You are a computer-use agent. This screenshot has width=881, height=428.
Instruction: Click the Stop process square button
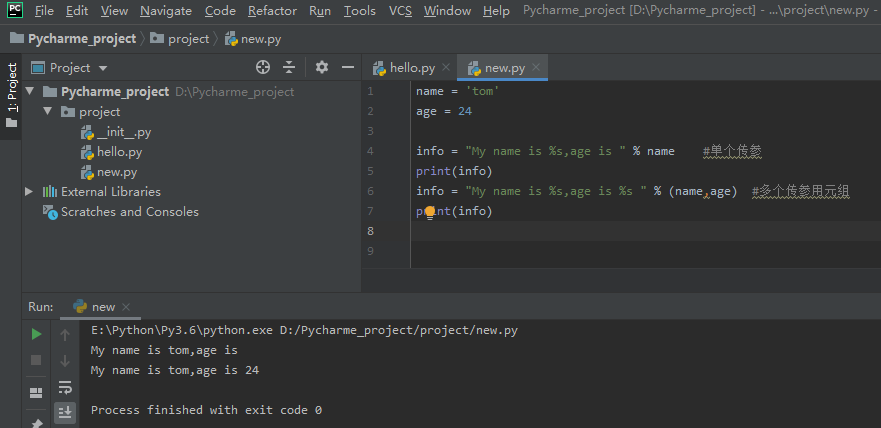tap(36, 360)
